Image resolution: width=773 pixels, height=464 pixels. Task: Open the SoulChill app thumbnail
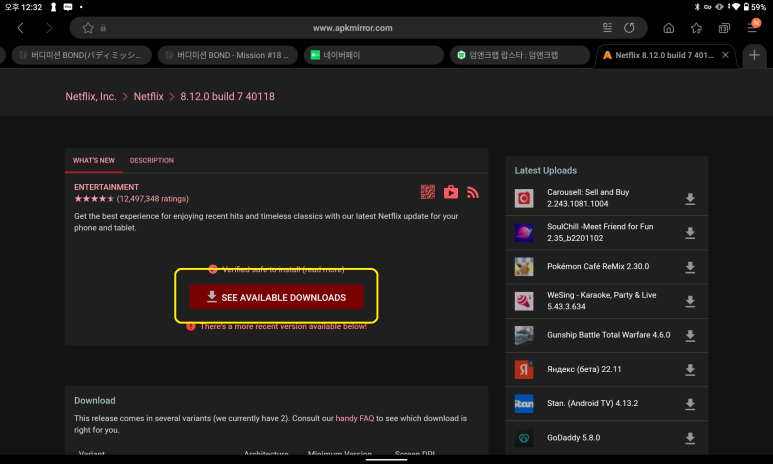524,232
